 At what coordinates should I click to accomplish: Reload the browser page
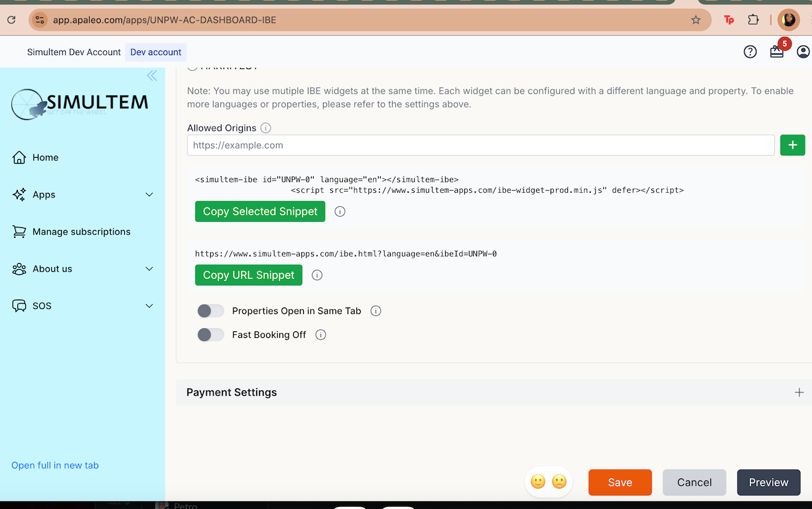coord(11,20)
